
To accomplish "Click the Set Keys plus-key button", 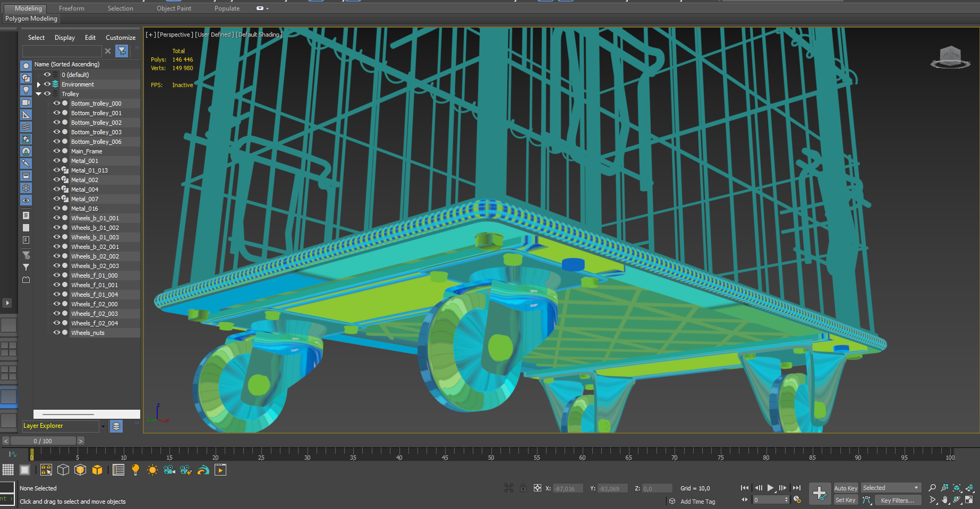I will 820,493.
